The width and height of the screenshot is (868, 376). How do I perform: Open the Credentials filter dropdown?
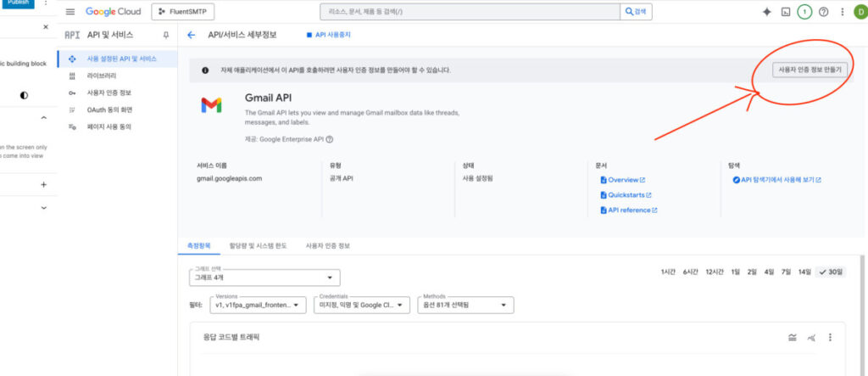[x=361, y=305]
